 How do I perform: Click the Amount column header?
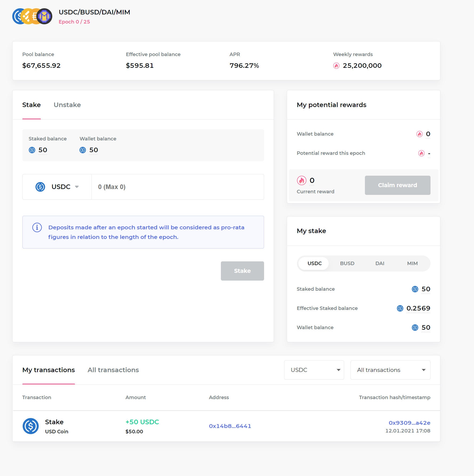pyautogui.click(x=136, y=398)
